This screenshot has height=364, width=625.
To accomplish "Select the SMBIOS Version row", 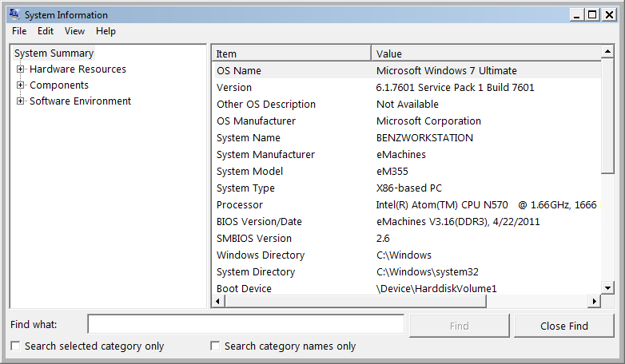I will [x=407, y=238].
